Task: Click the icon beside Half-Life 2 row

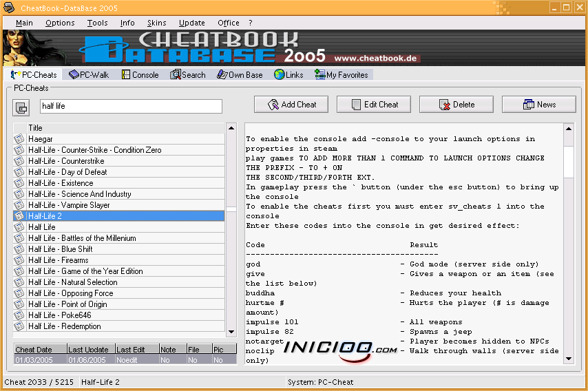Action: (x=19, y=216)
